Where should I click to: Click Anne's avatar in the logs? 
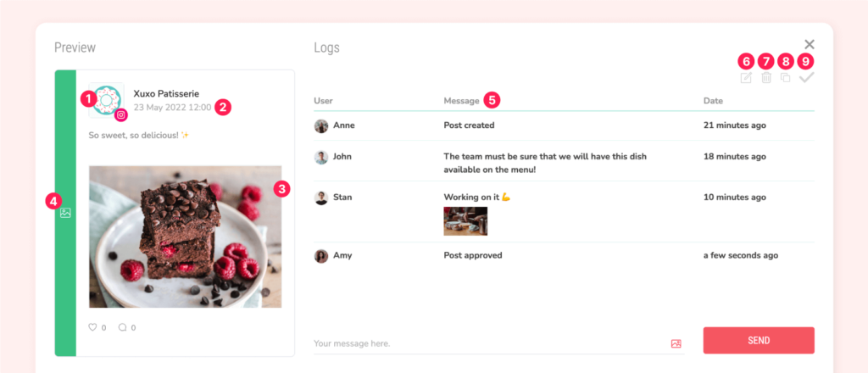(x=321, y=125)
